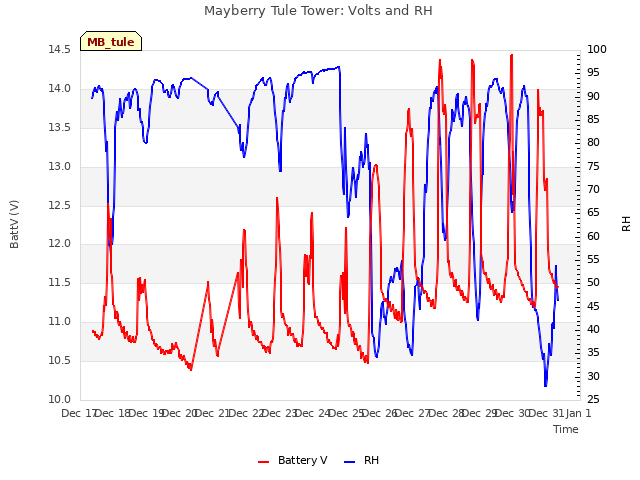Click the 11.0 left axis tick label
The image size is (640, 480).
(60, 322)
